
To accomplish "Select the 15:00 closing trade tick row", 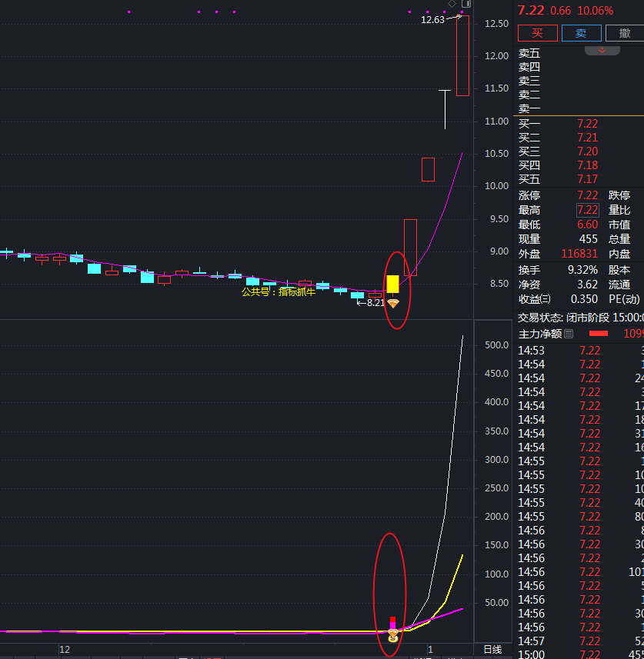I will [x=580, y=654].
